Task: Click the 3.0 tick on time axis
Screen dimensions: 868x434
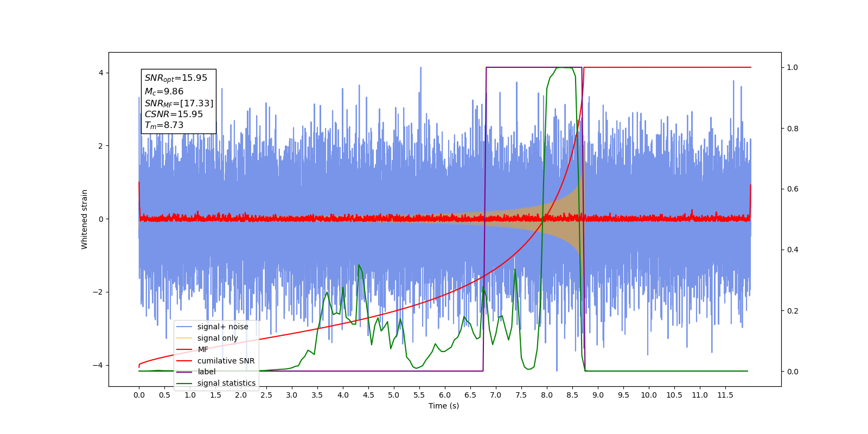Action: 292,395
